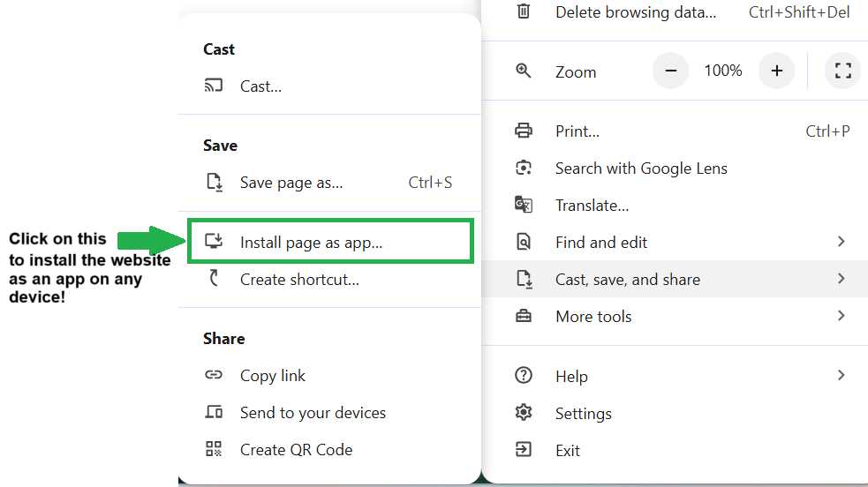Expand the Help submenu chevron

[x=841, y=375]
